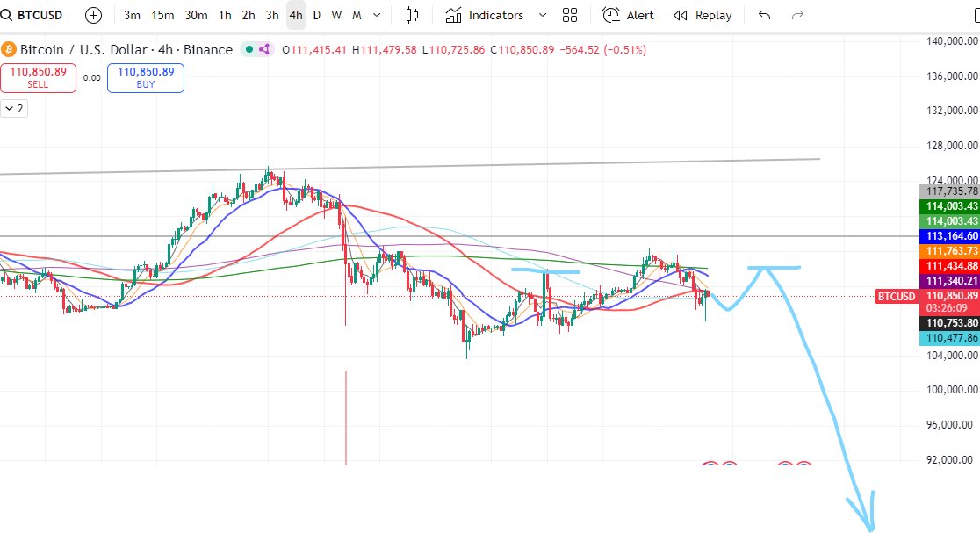Click the black 110,753.80 price label
The height and width of the screenshot is (533, 980).
point(949,323)
